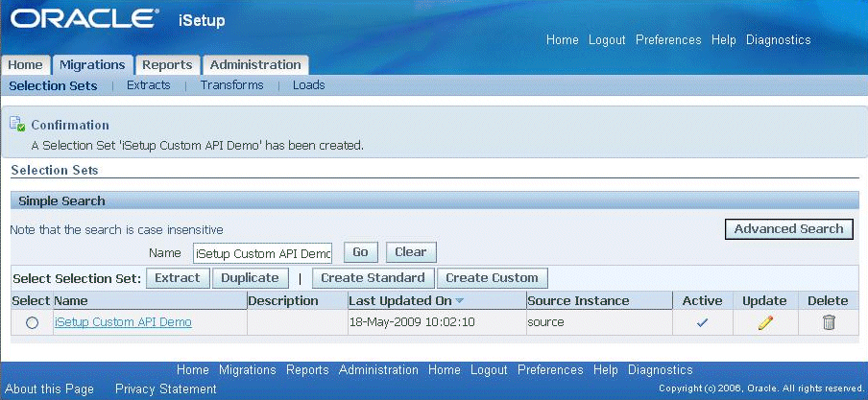Click the Go search button

click(360, 252)
